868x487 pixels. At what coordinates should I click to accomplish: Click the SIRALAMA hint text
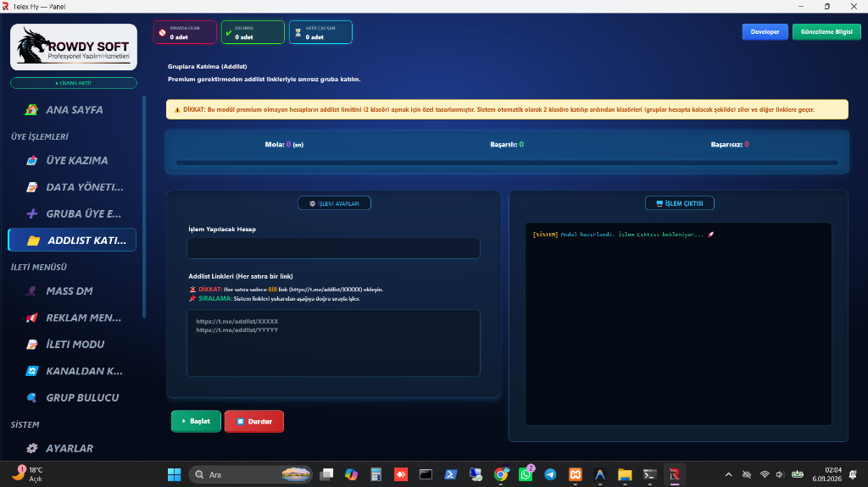click(275, 299)
